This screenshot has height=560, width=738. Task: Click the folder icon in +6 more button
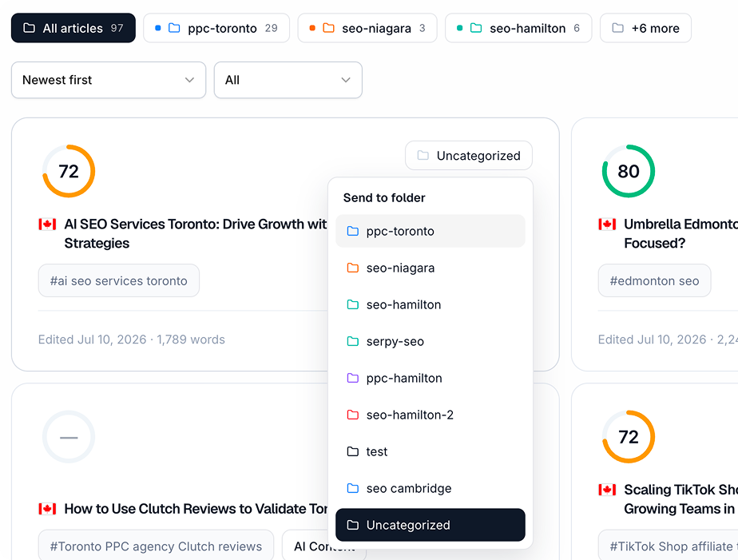(618, 28)
